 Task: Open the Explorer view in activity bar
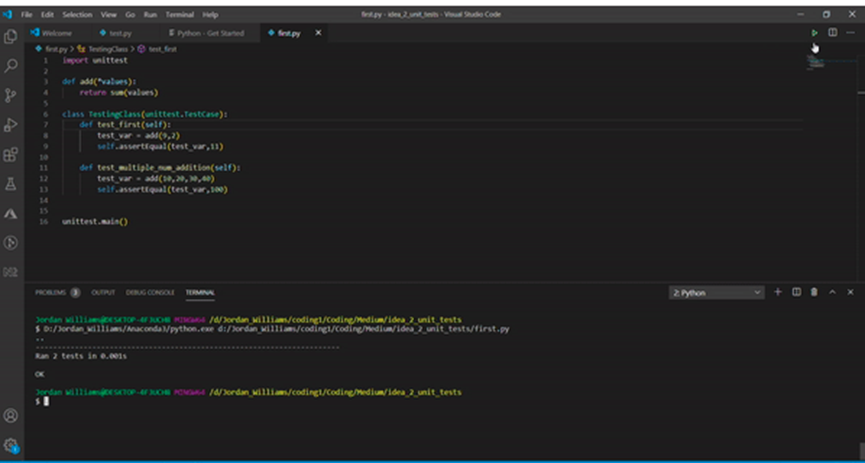11,37
